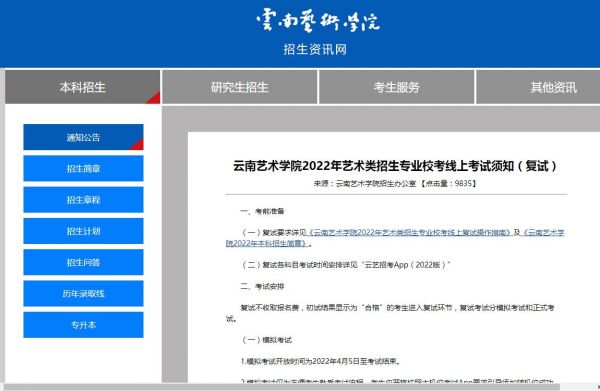Click the 云南艺术学院 calligraphy logo

point(318,20)
